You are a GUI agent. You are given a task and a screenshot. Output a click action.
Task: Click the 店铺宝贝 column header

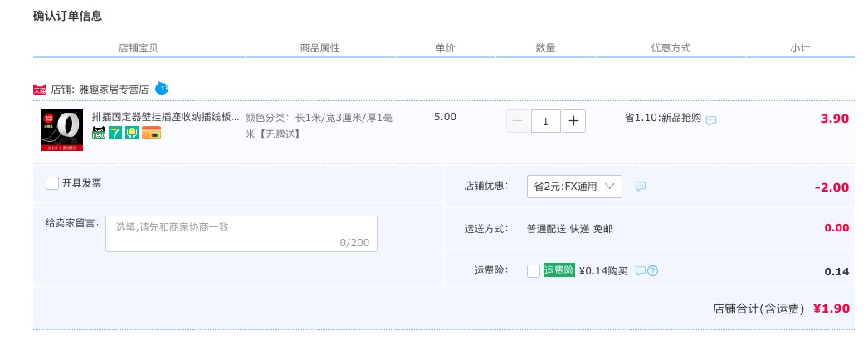(139, 48)
